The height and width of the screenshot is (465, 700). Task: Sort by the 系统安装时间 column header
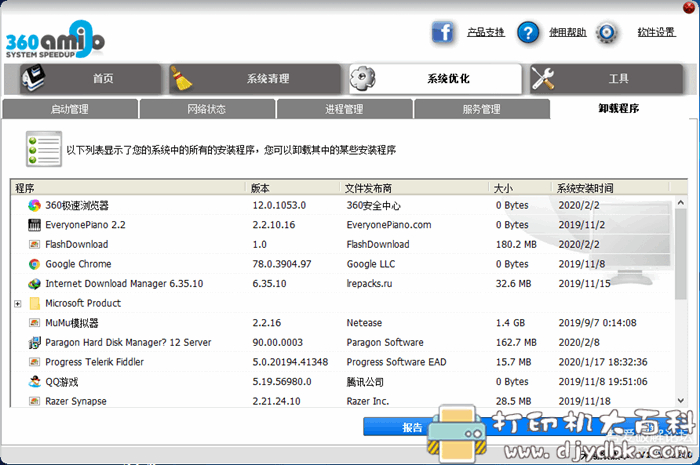point(610,188)
